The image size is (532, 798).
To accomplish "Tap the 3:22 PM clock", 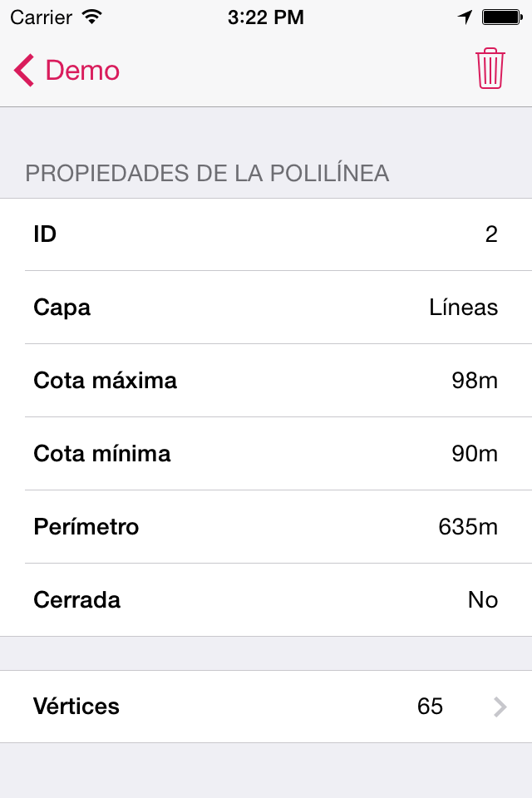I will (x=265, y=17).
